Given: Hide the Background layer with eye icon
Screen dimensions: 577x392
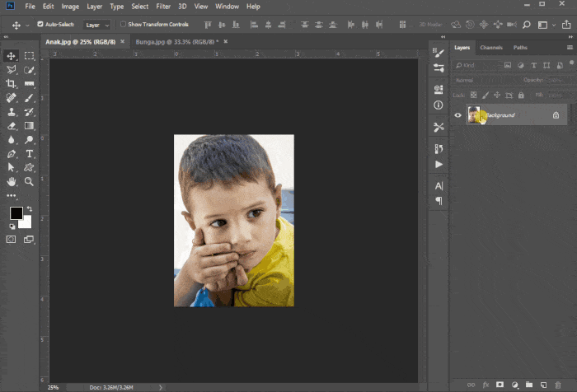Looking at the screenshot, I should point(457,115).
